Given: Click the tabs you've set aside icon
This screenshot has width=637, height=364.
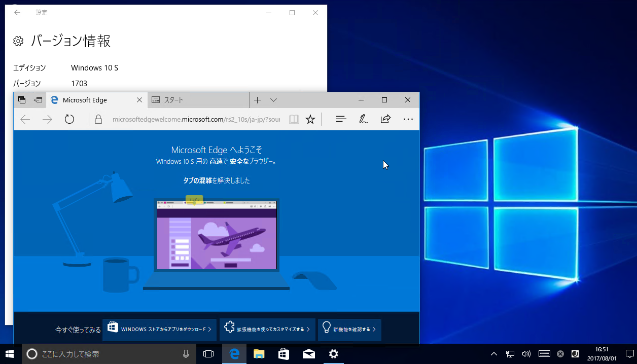Looking at the screenshot, I should pos(22,100).
